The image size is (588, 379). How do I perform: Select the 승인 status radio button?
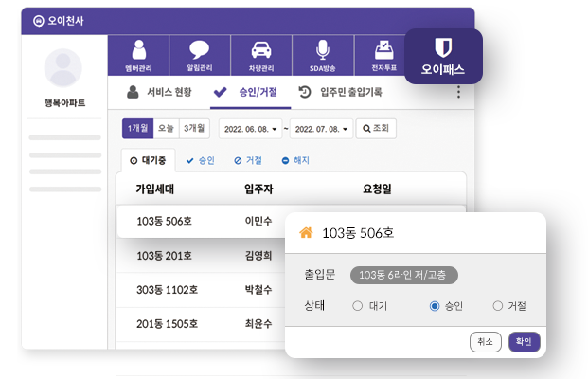[435, 306]
